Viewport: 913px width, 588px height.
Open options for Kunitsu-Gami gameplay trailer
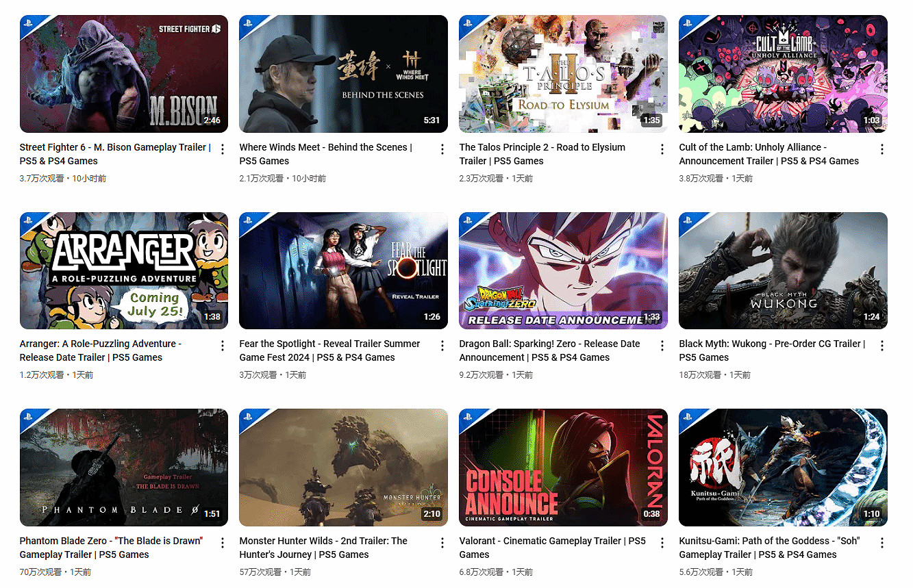pos(882,543)
